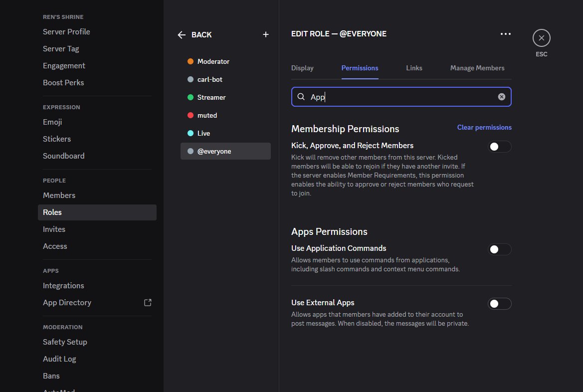
Task: Click Use Application Commands heading
Action: tap(339, 248)
